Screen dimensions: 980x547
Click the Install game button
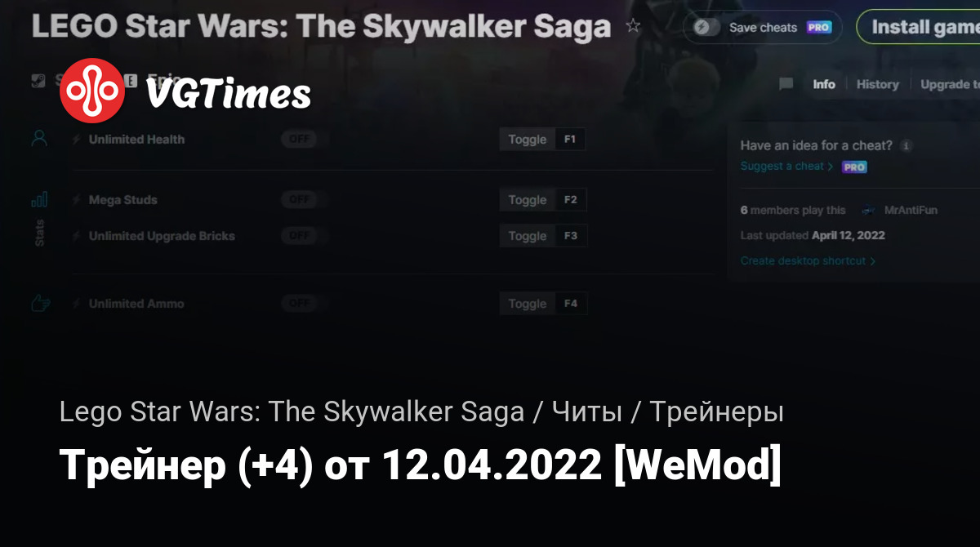click(x=919, y=27)
